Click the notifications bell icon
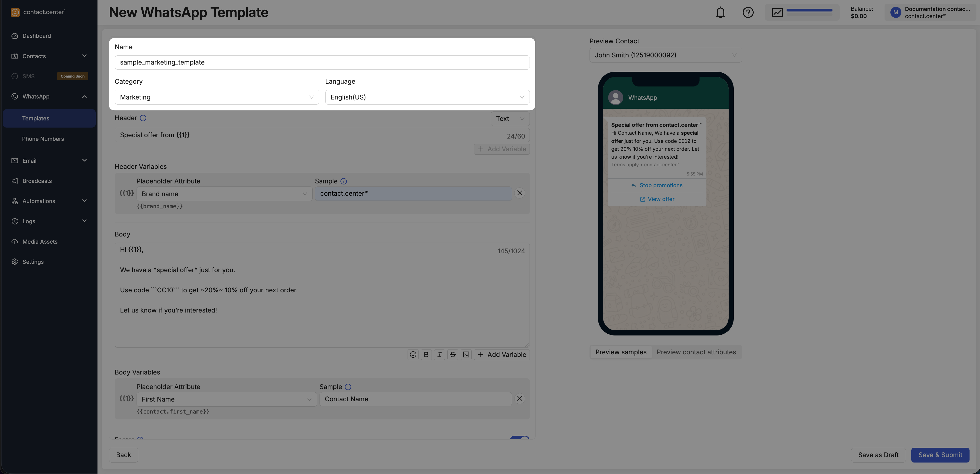 720,13
